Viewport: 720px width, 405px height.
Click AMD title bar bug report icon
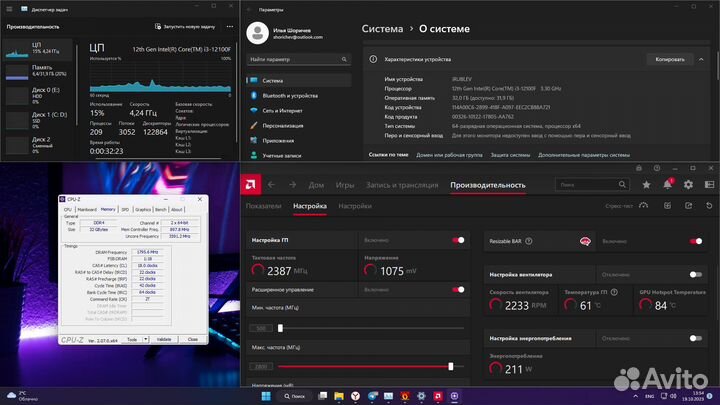(639, 168)
